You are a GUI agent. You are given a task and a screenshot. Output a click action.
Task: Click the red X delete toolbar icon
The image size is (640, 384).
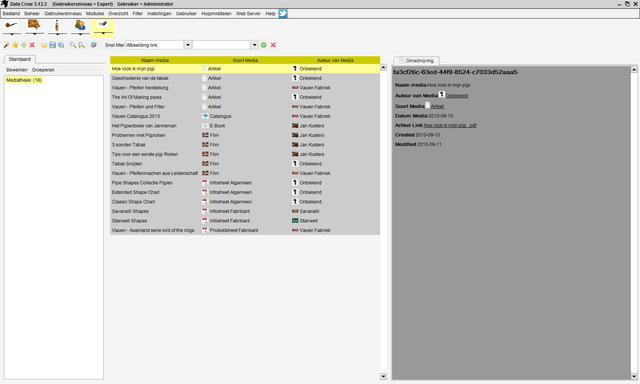pyautogui.click(x=32, y=45)
